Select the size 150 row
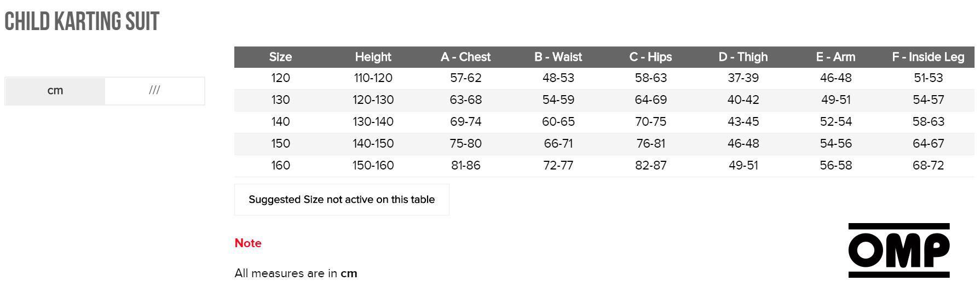The image size is (980, 298). pyautogui.click(x=604, y=144)
